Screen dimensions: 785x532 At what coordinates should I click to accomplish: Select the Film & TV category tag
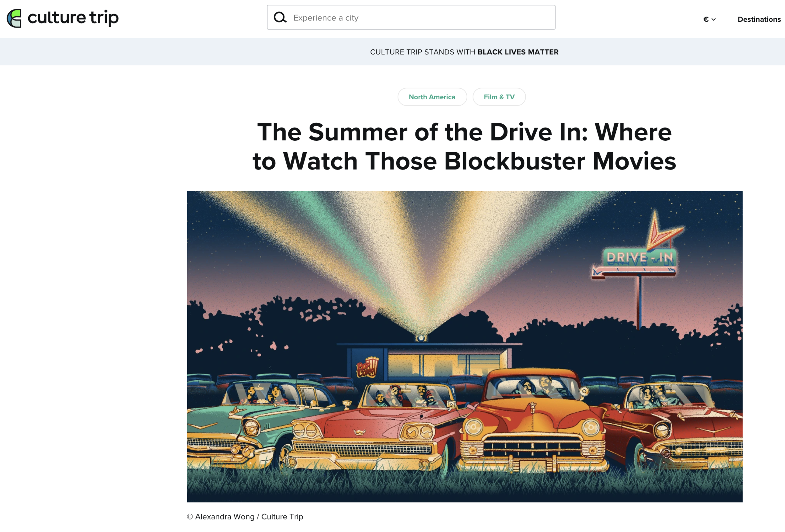click(499, 97)
